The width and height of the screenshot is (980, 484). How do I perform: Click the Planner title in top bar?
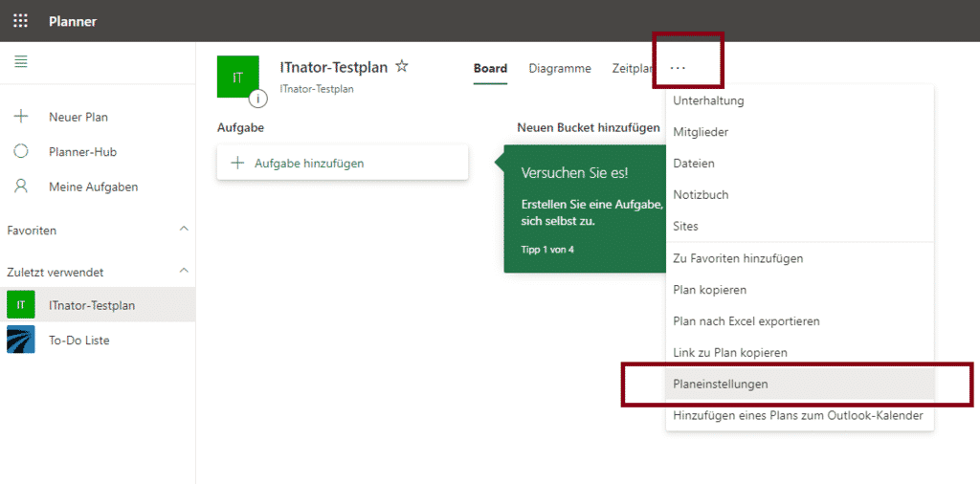73,22
